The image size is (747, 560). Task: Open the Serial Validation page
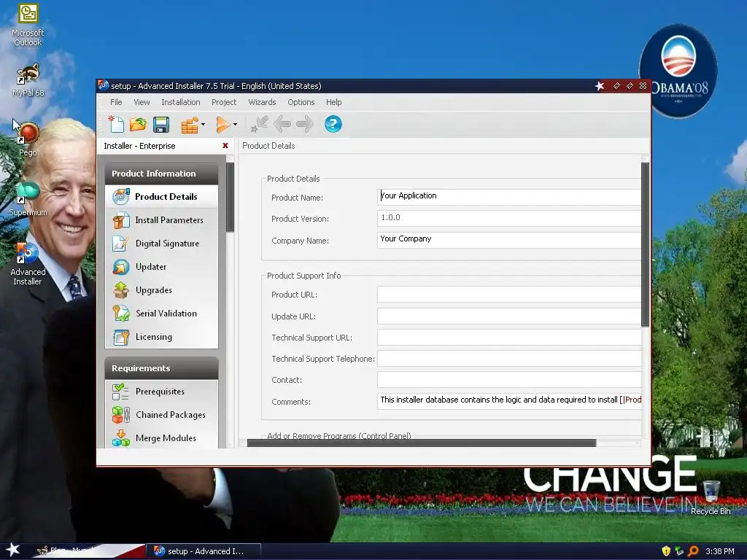(x=161, y=314)
